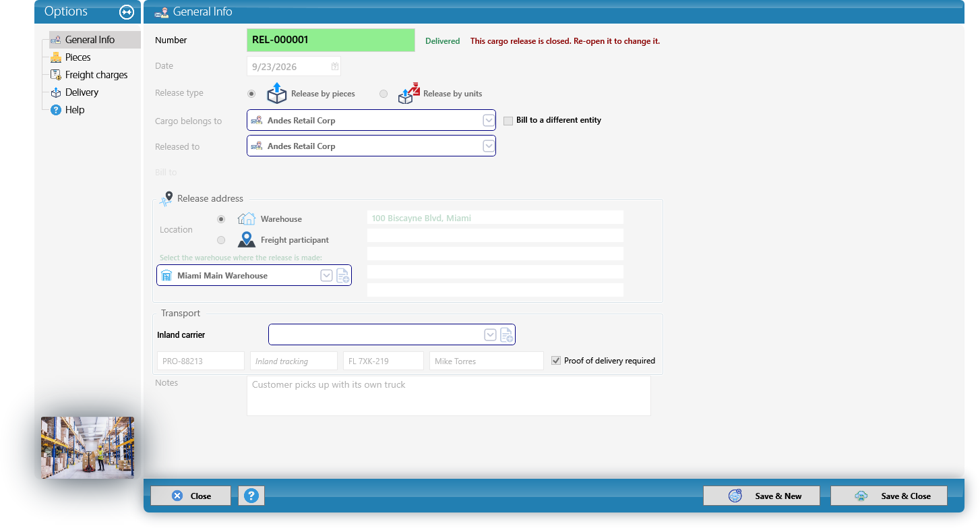Click the Freight participant map pin icon

247,239
